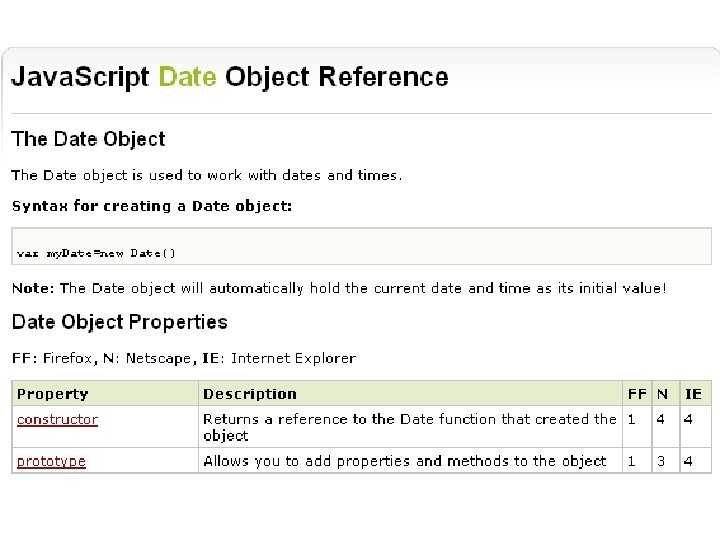Select the N column header in table
The width and height of the screenshot is (720, 540).
pyautogui.click(x=663, y=394)
